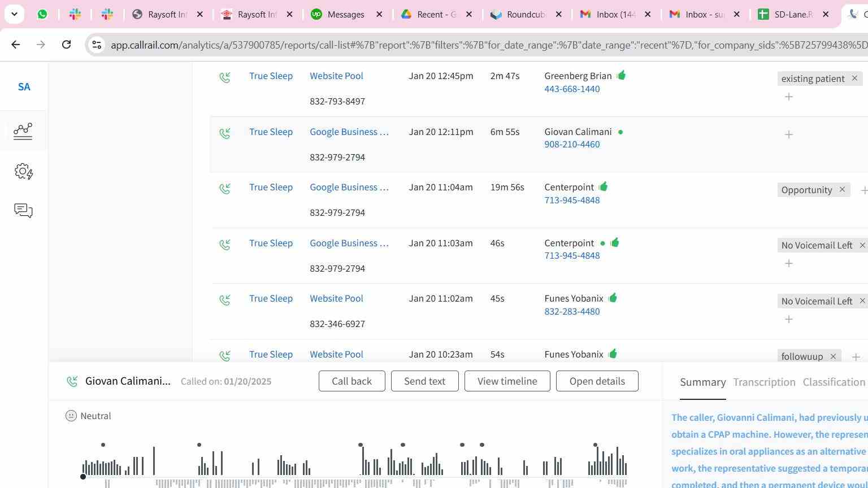Image resolution: width=868 pixels, height=488 pixels.
Task: Click the first marker dot on call waveform
Action: [x=103, y=445]
